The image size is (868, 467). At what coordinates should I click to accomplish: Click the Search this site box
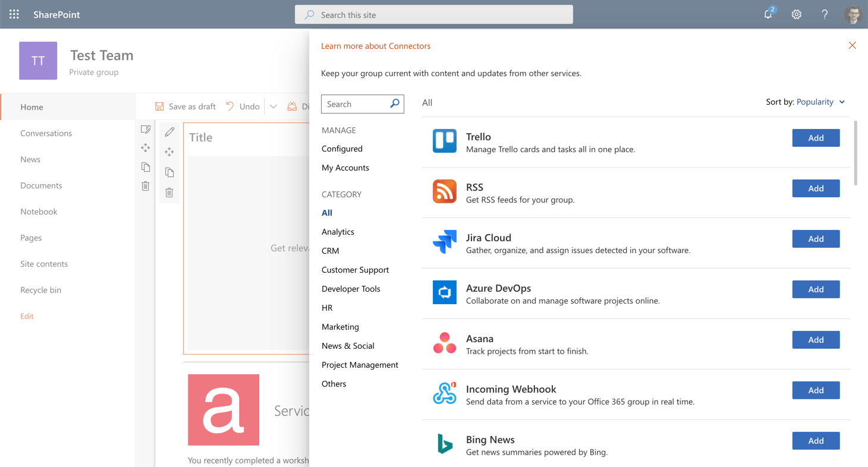(434, 14)
